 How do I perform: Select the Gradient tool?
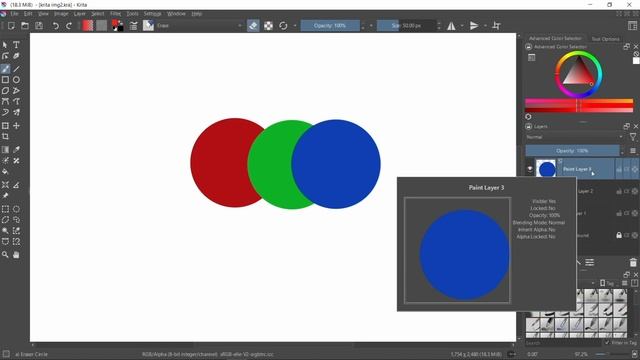point(5,150)
